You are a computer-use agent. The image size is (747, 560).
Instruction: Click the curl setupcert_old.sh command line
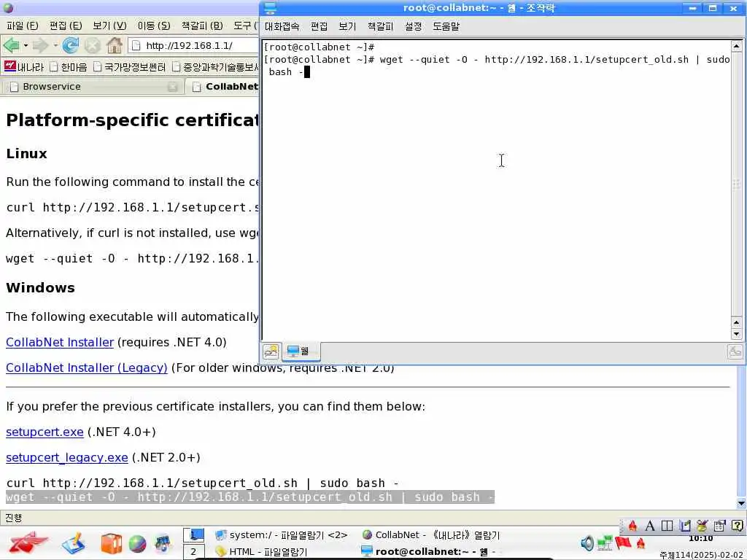[x=202, y=483]
